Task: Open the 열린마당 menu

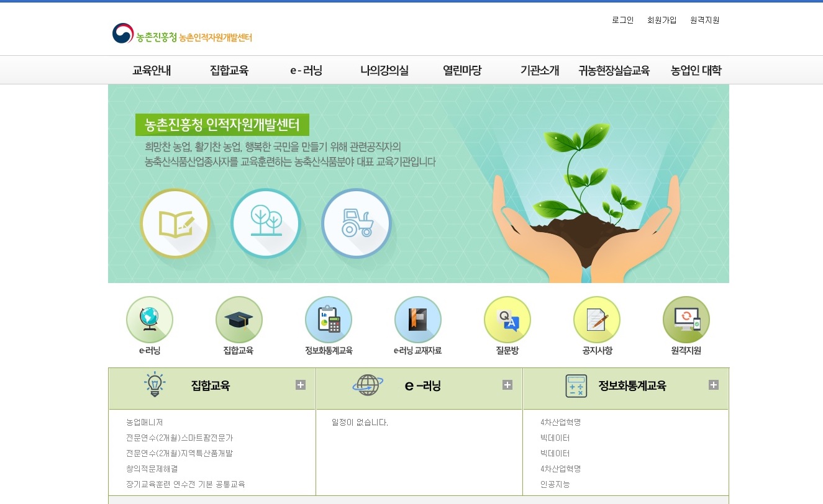Action: coord(462,70)
